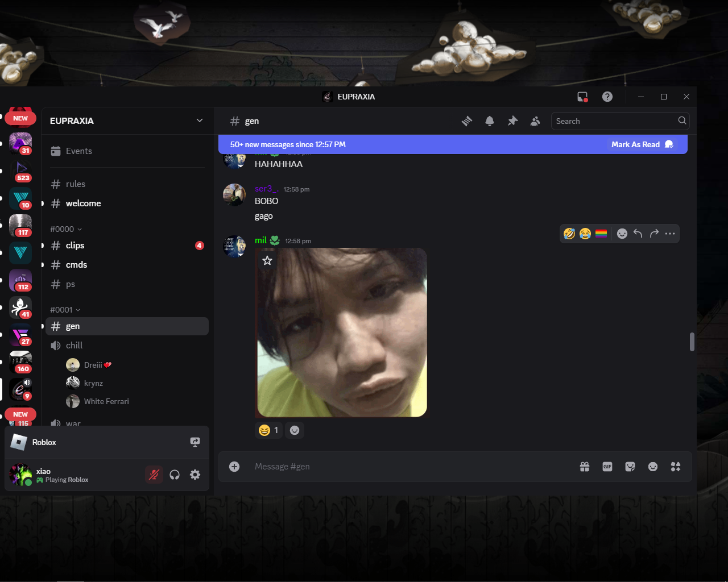React with the tears-of-joy emoji
728x582 pixels.
585,234
